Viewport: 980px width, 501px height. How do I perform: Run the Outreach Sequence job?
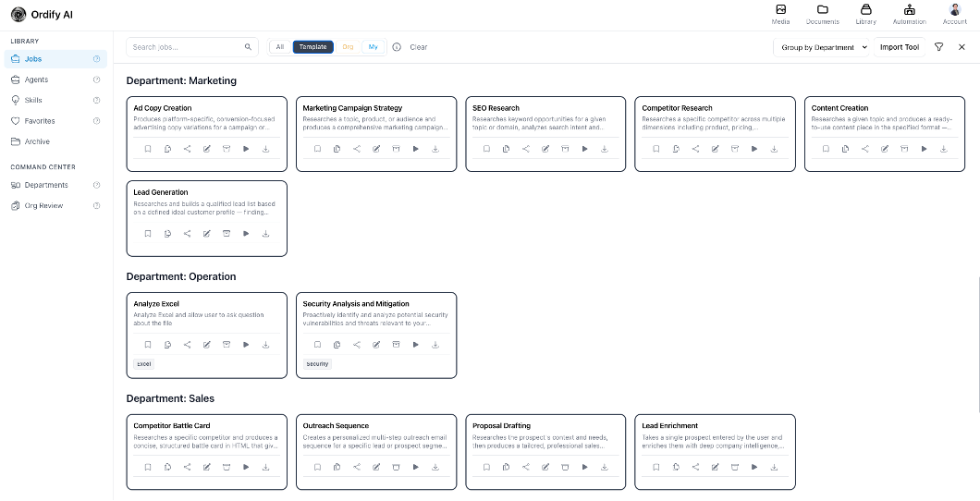coord(416,467)
